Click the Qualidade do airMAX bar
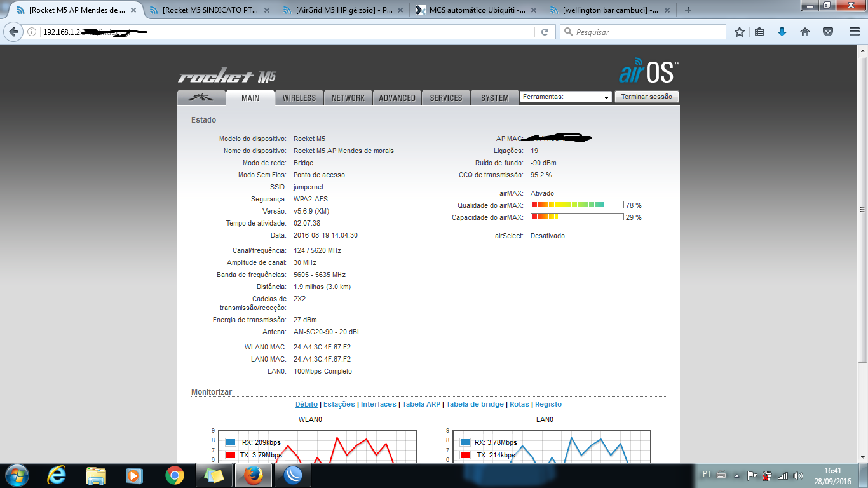 577,205
